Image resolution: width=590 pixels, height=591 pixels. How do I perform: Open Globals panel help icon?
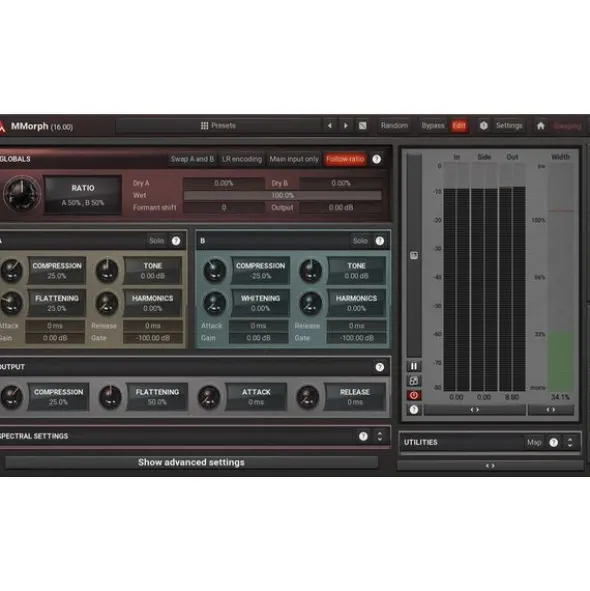(377, 159)
